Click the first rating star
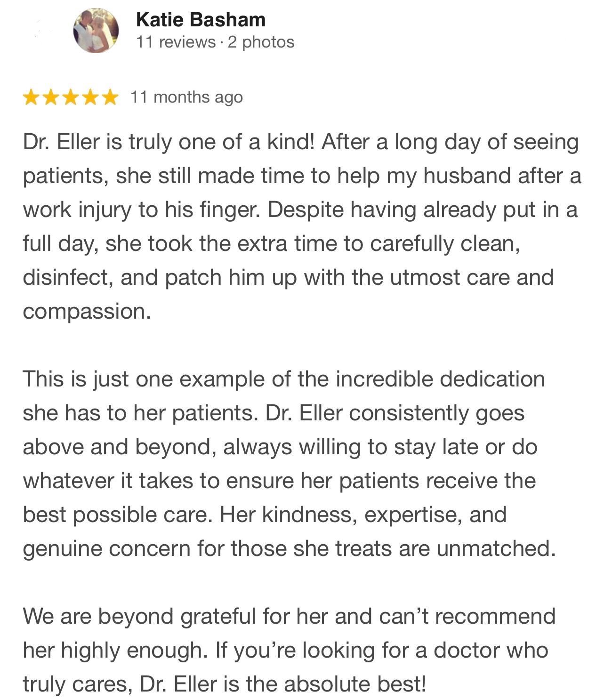The height and width of the screenshot is (700, 604). coord(32,97)
